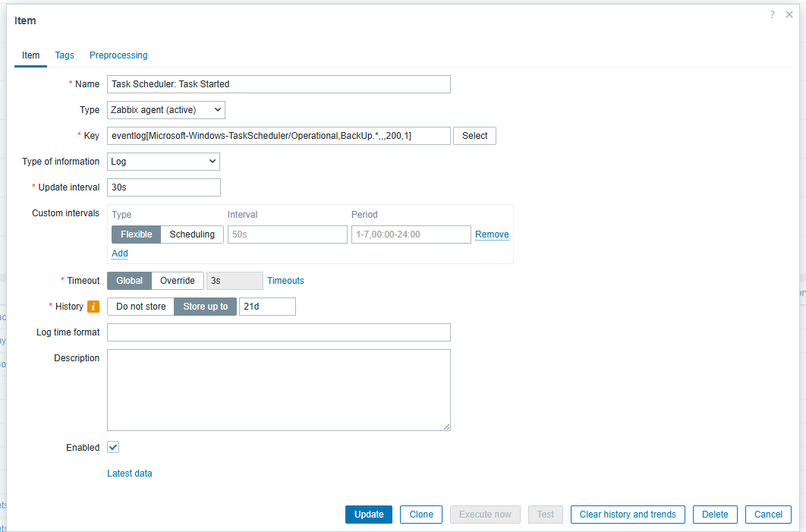806x532 pixels.
Task: Grab the Description textarea resize handle
Action: (x=446, y=427)
